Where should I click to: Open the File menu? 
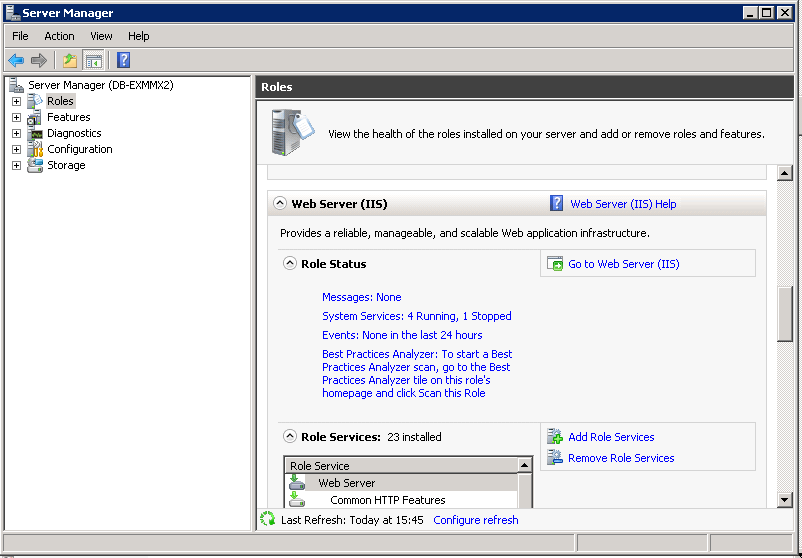tap(20, 36)
